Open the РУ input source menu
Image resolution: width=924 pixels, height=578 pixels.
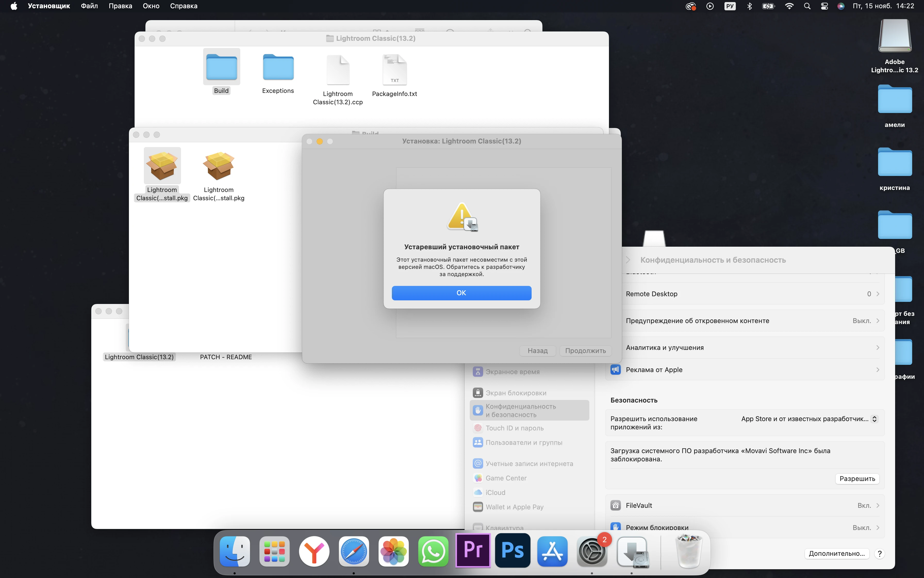[x=730, y=6]
